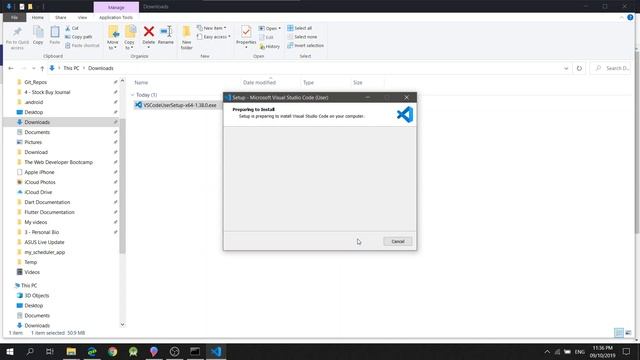The height and width of the screenshot is (360, 640).
Task: Click Cancel in the Setup dialog
Action: pos(398,241)
